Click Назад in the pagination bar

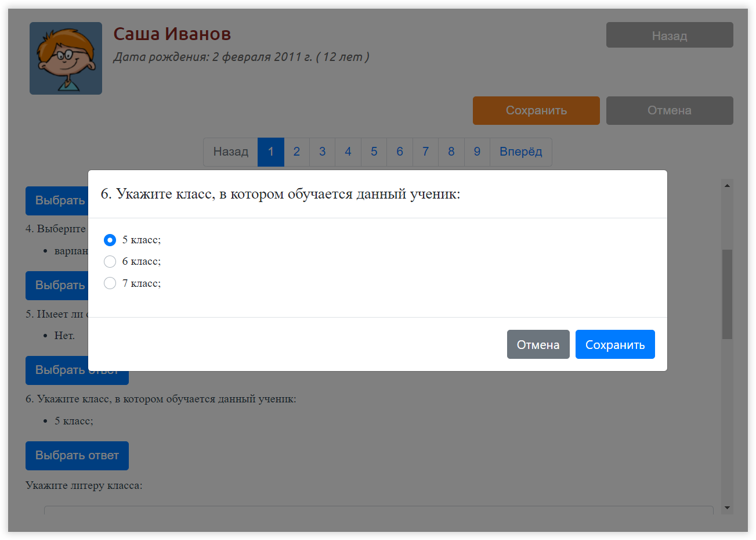coord(230,152)
